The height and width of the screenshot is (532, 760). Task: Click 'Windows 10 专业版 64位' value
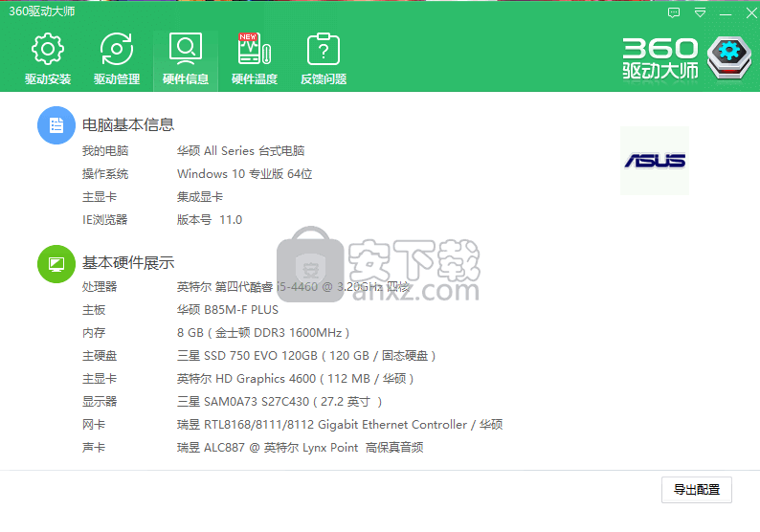tap(244, 174)
